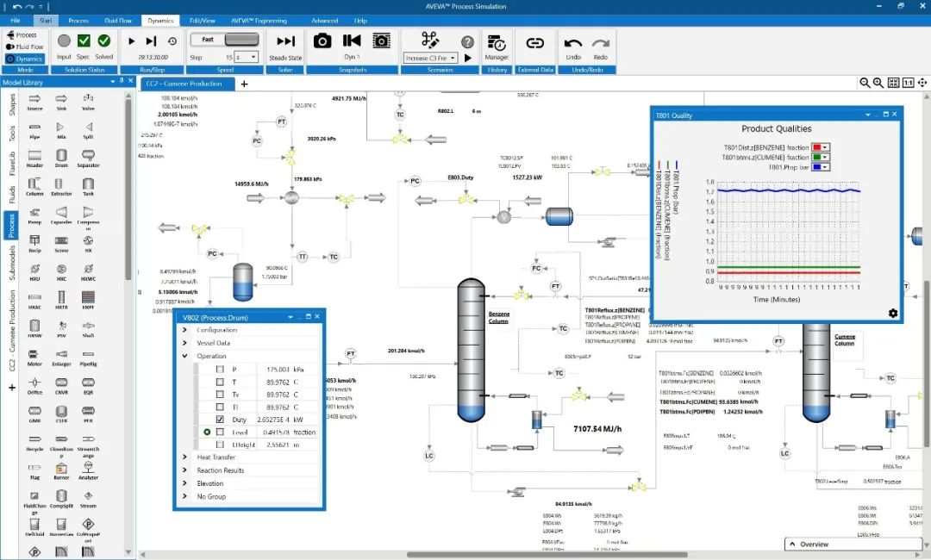Pick the Burner model icon
Screen dimensions: 931x560
click(61, 470)
